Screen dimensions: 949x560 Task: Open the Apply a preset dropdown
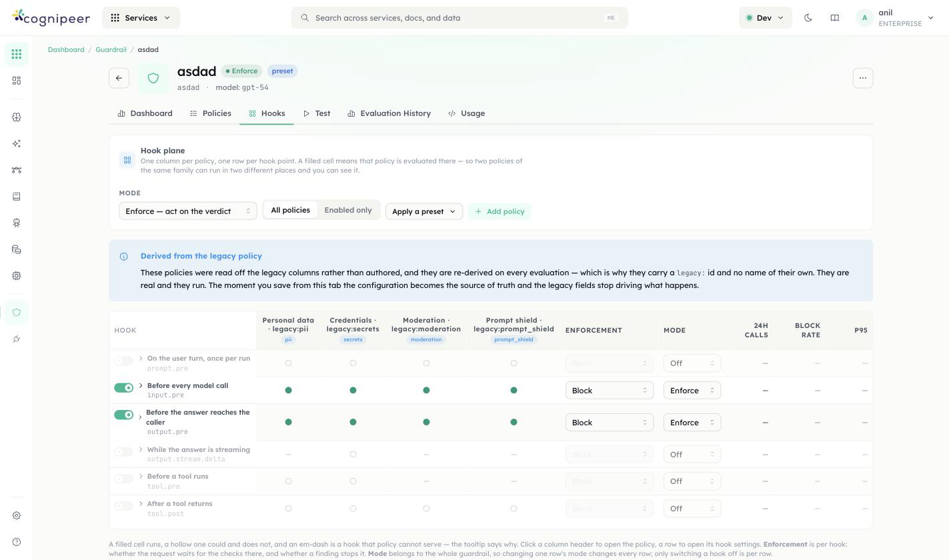point(424,211)
